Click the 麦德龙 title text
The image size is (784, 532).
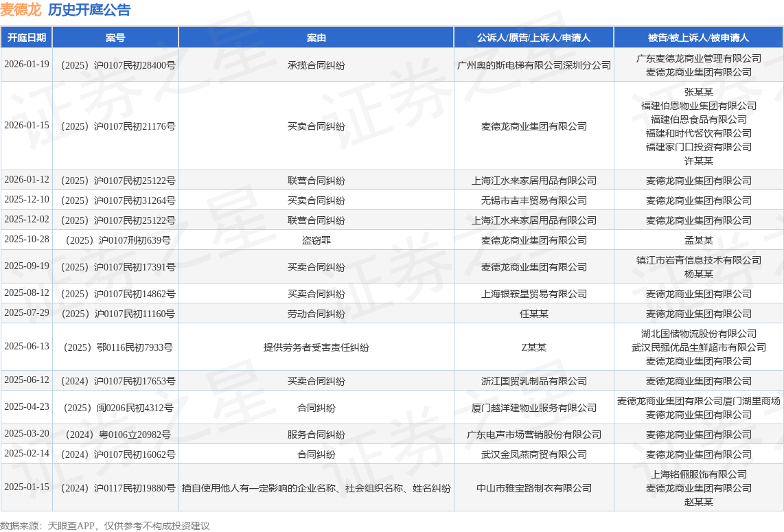click(21, 10)
